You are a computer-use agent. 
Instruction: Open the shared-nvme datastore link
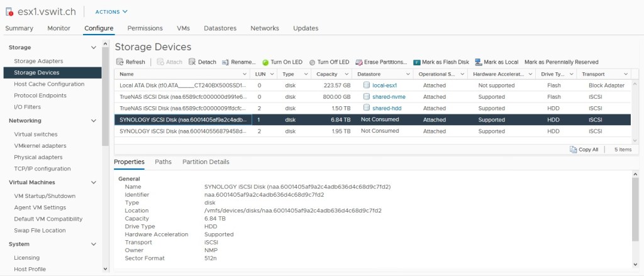click(389, 97)
